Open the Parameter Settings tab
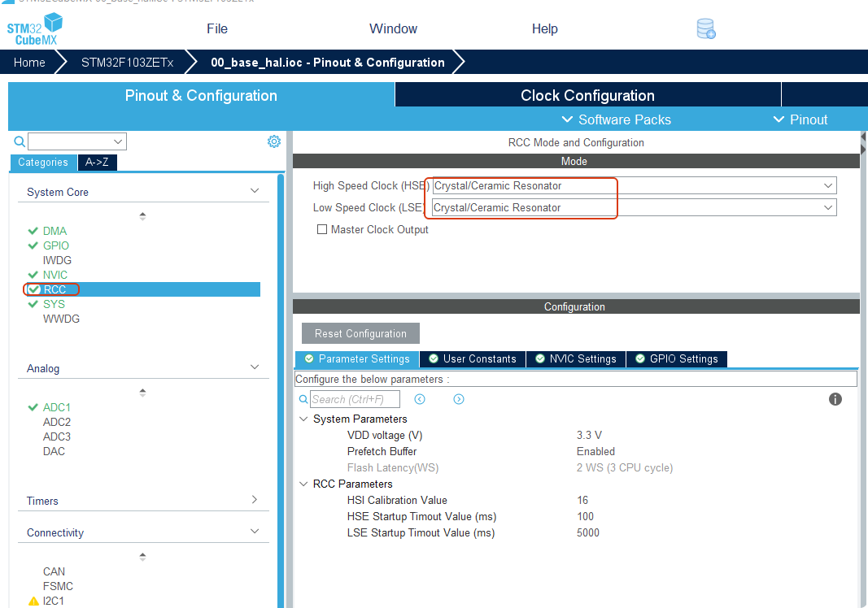Viewport: 868px width, 608px height. 357,359
